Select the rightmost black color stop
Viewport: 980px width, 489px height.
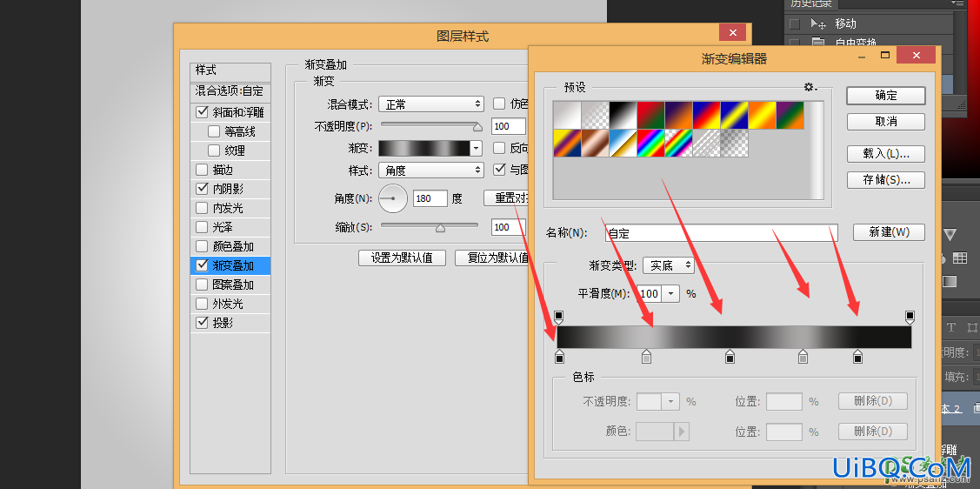click(858, 357)
